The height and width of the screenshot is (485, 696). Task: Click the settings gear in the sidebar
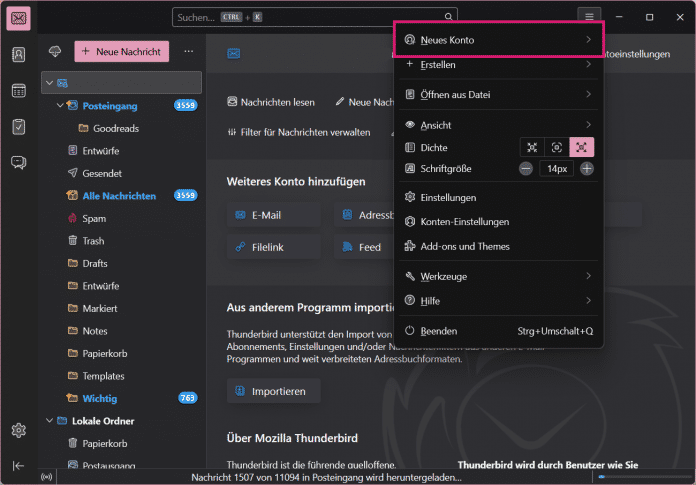point(19,430)
